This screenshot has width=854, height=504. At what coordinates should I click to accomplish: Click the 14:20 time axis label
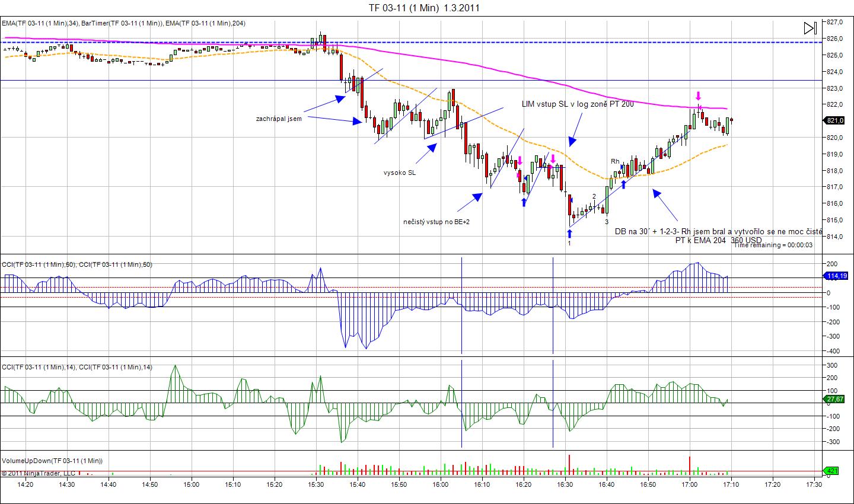(x=25, y=484)
